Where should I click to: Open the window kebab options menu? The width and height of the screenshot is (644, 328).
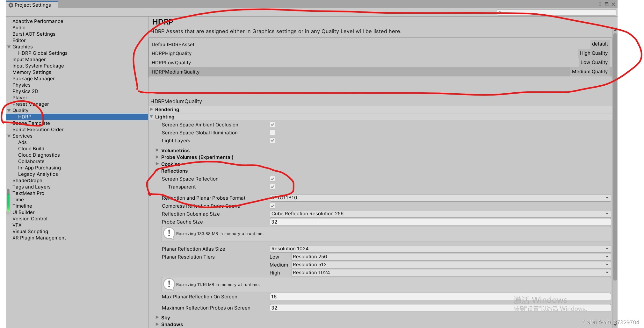[600, 4]
